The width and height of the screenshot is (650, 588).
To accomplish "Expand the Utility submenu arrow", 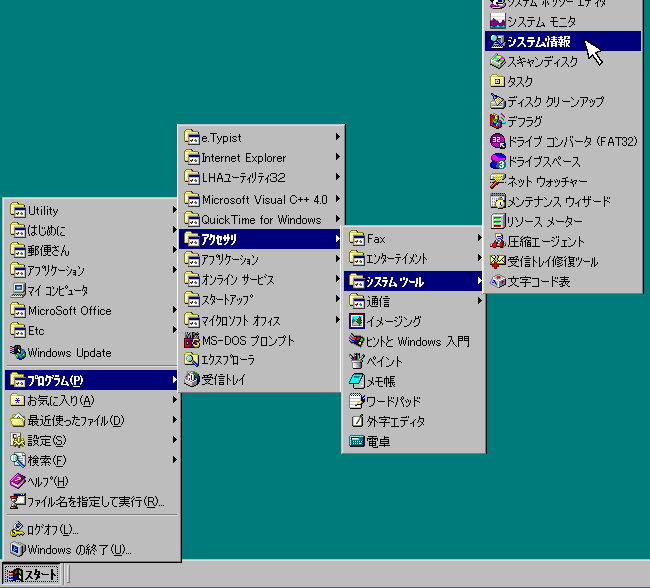I will pyautogui.click(x=175, y=210).
